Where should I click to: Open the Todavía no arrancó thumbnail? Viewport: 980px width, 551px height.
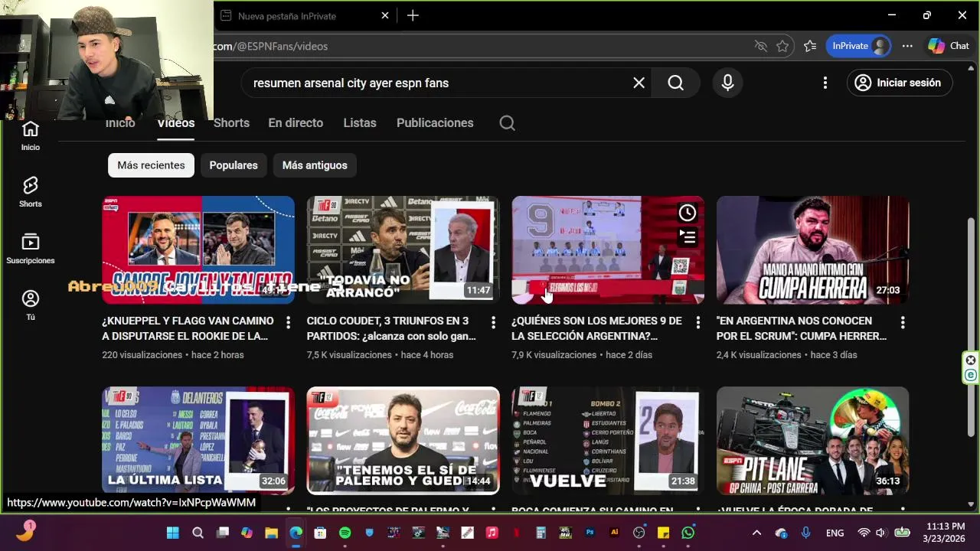point(403,249)
